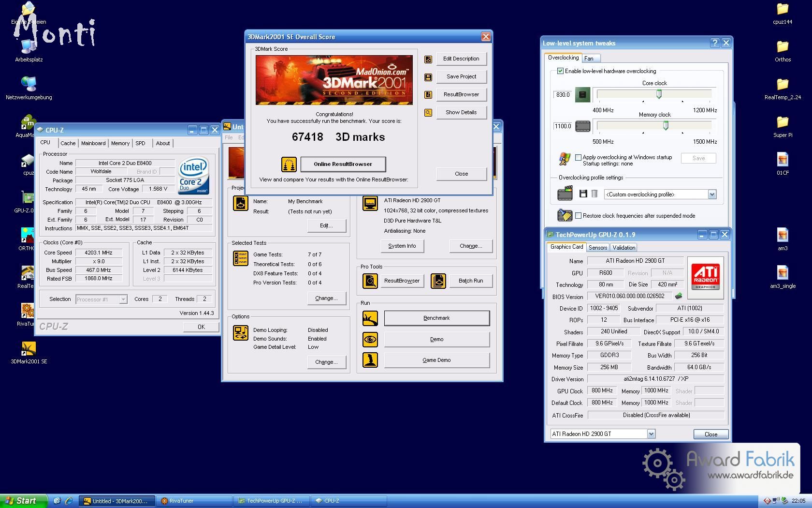This screenshot has width=812, height=508.
Task: Click the Internet Explorer quick launch icon
Action: click(x=69, y=501)
